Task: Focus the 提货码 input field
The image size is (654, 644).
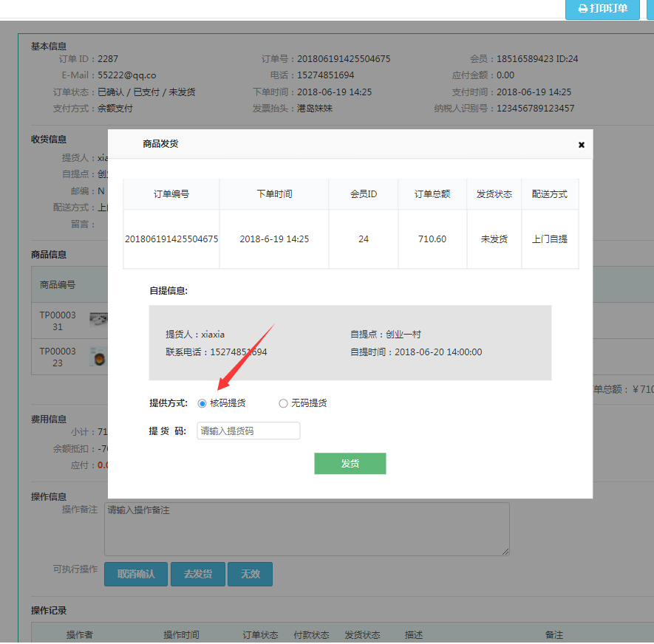Action: click(x=248, y=431)
